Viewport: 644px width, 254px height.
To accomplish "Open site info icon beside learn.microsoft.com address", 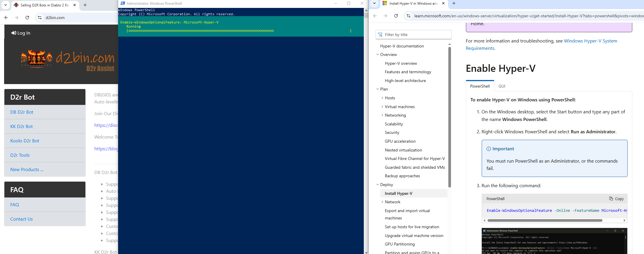I will tap(409, 16).
